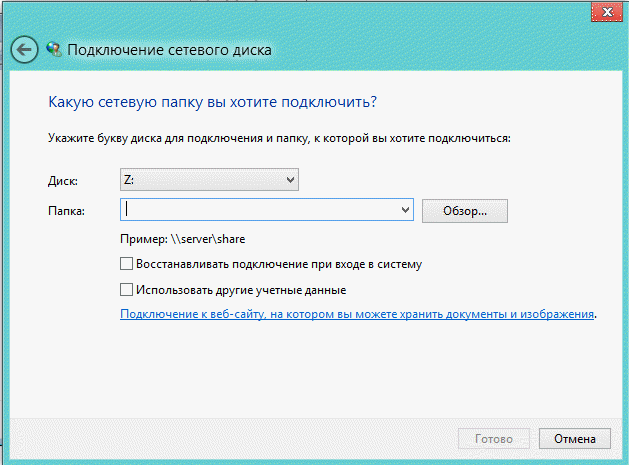Click the title Подключение сетевого диска
Viewport: 629px width, 465px height.
tap(169, 50)
